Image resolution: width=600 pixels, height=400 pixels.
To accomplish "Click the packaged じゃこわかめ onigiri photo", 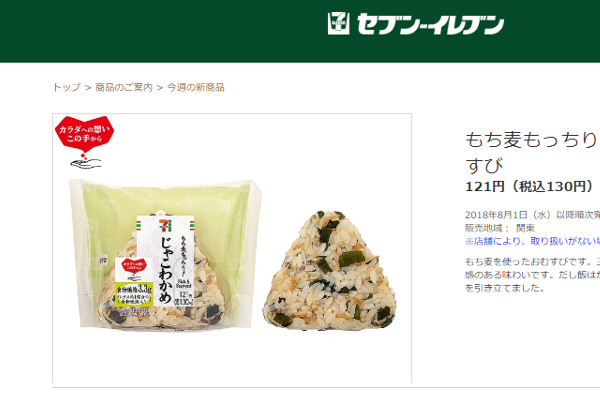I will (x=165, y=254).
